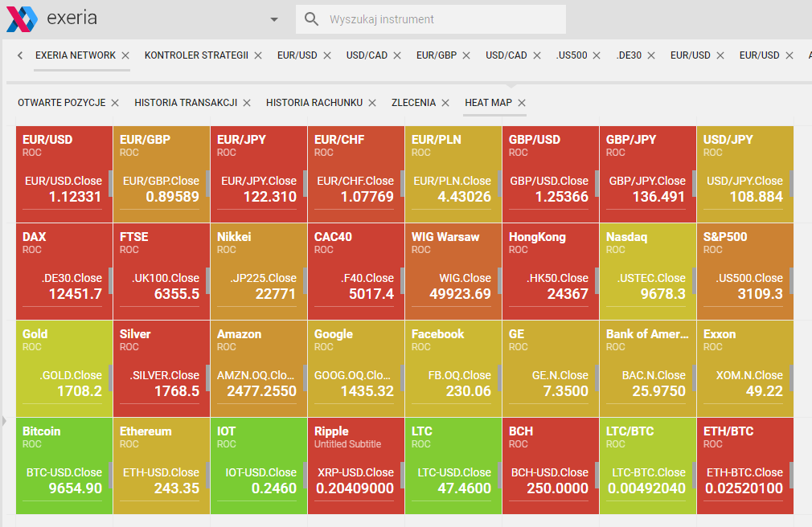The height and width of the screenshot is (527, 812).
Task: Click the exeria X logo icon
Action: click(22, 19)
